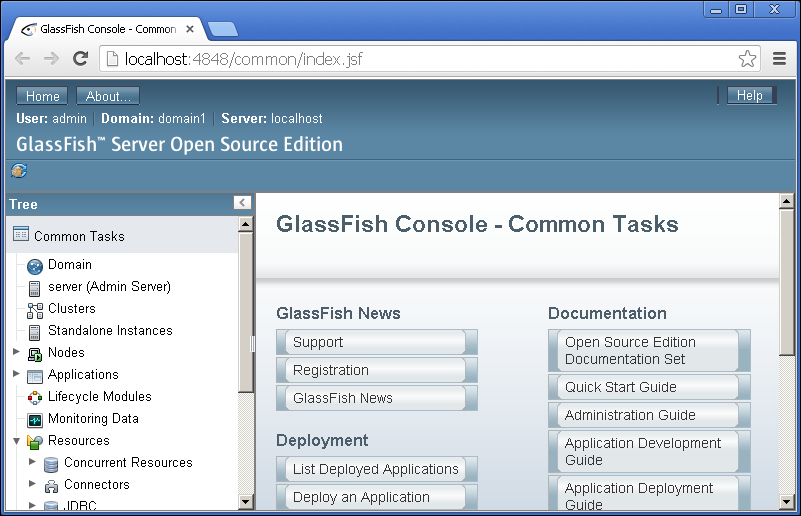This screenshot has width=801, height=516.
Task: Select Domain tree item label
Action: pyautogui.click(x=70, y=265)
